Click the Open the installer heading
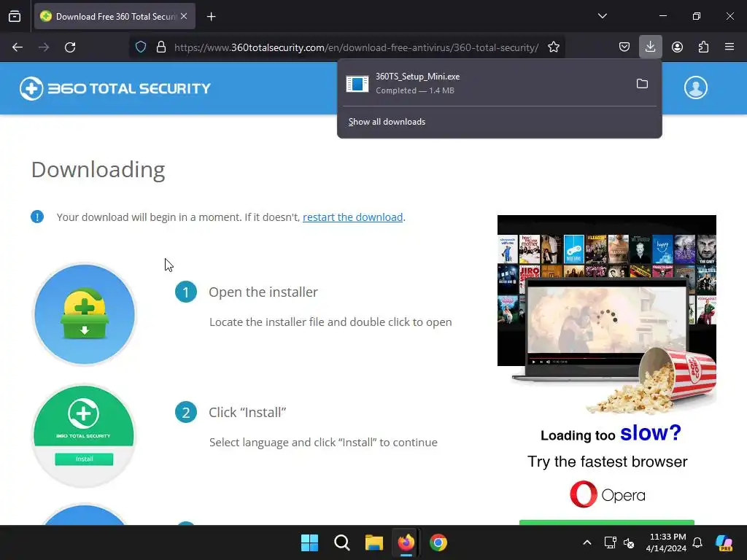 click(x=263, y=292)
